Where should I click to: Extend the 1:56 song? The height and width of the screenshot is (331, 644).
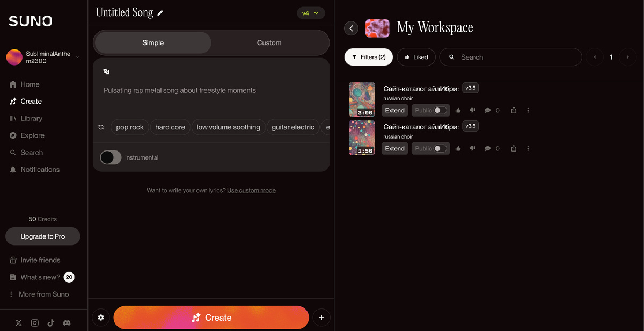395,148
